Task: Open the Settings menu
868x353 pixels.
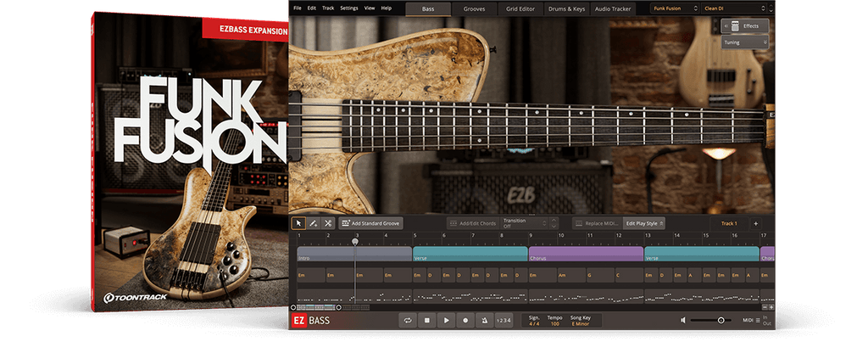Action: click(x=348, y=8)
